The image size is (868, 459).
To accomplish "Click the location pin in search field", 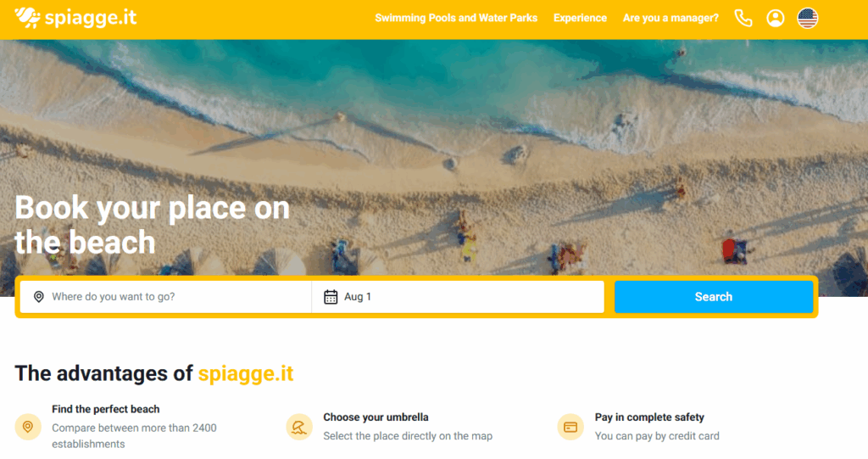I will tap(39, 297).
